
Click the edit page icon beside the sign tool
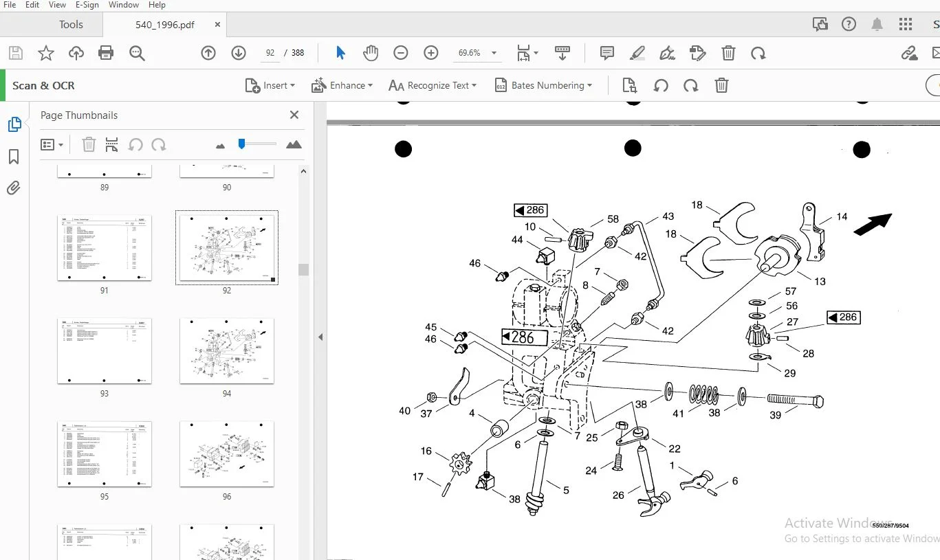pos(698,53)
